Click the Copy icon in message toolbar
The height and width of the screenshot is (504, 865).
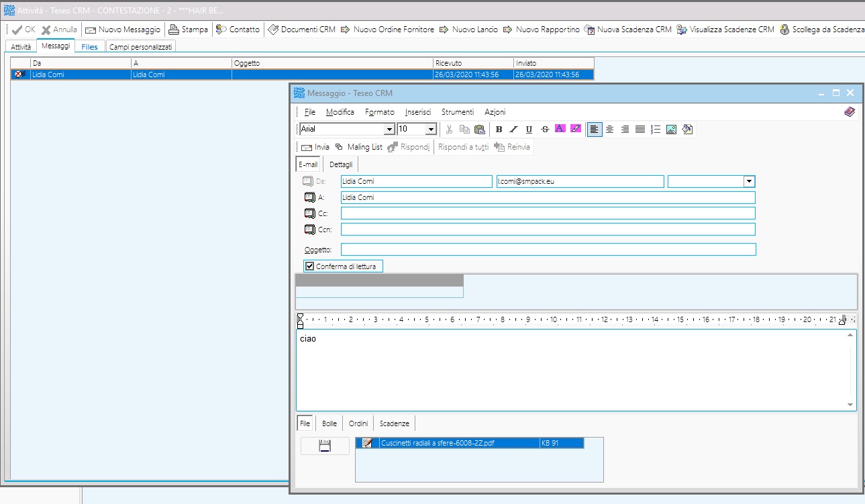464,130
